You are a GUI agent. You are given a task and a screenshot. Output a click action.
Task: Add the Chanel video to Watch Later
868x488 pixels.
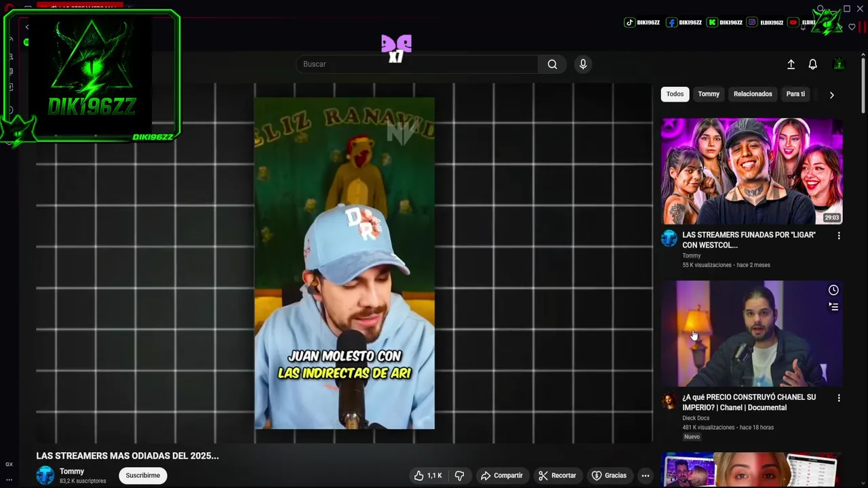pyautogui.click(x=833, y=290)
